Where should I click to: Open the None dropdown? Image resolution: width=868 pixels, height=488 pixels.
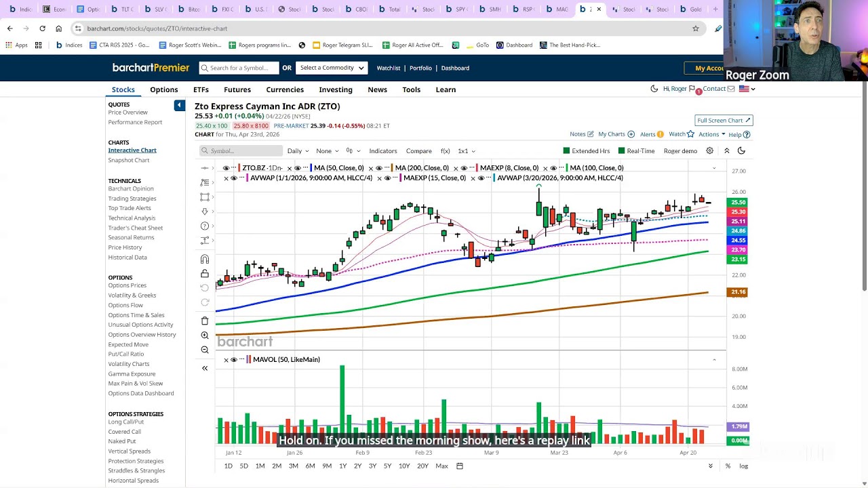[328, 151]
